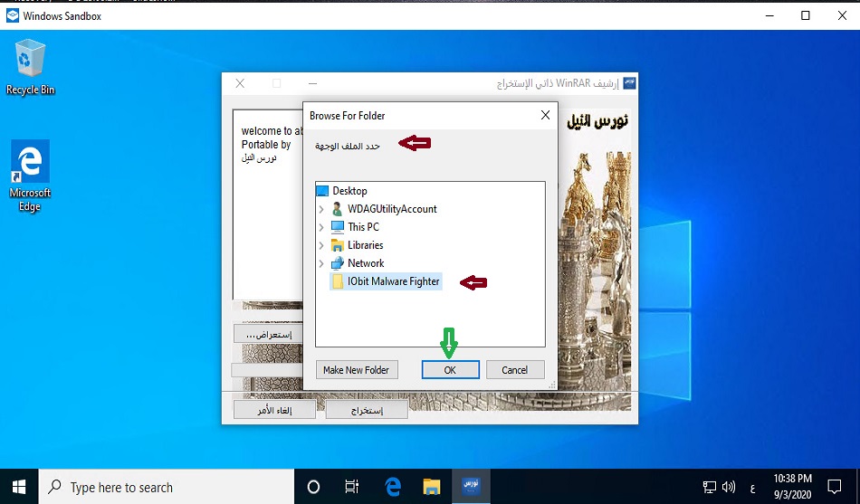Expand the Network tree node
Viewport: 860px width, 504px height.
coord(321,263)
